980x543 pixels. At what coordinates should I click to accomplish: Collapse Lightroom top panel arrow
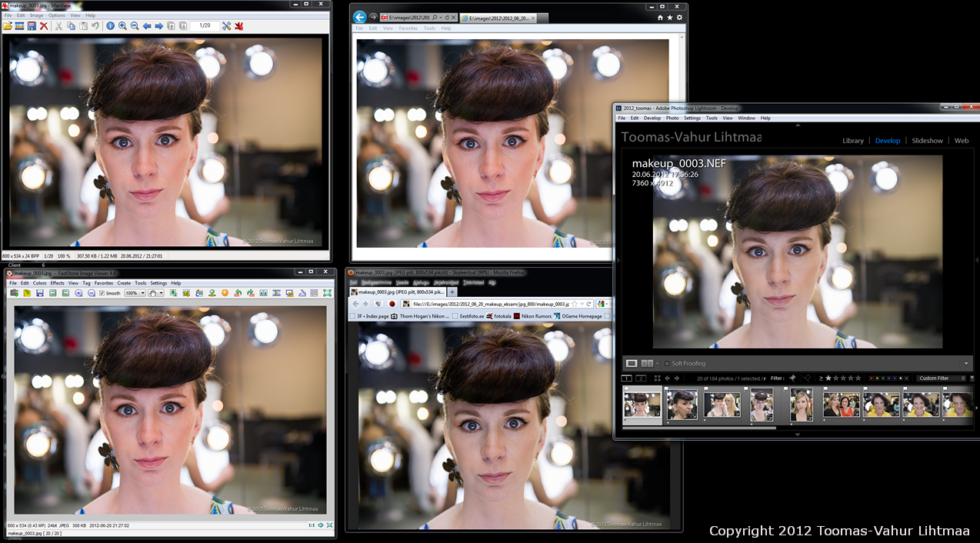click(797, 124)
